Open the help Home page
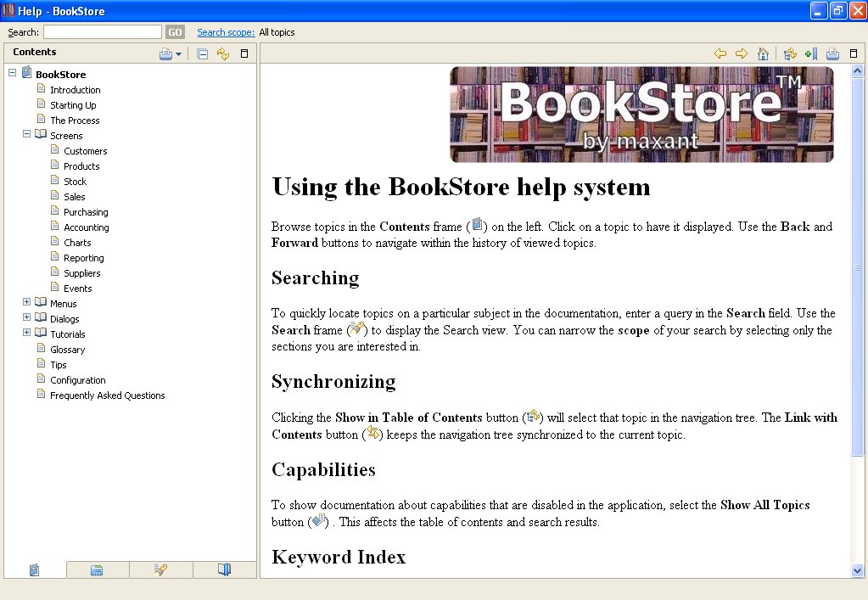Screen dimensions: 868x600 763,53
